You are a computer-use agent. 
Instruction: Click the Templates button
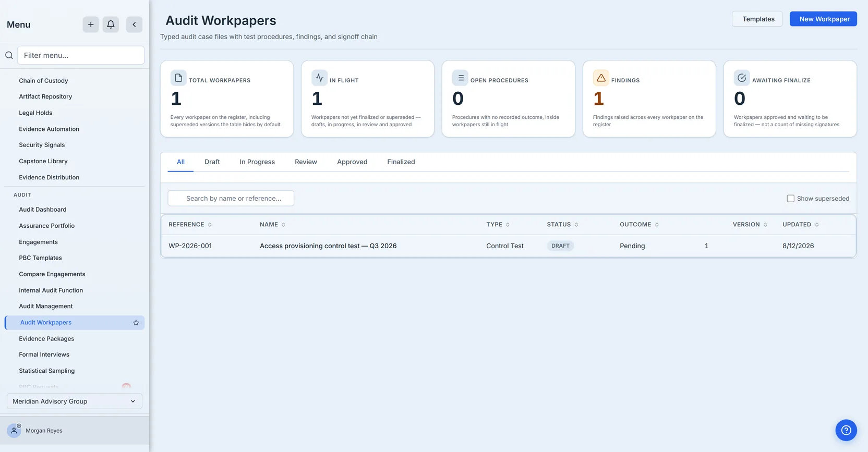tap(757, 19)
